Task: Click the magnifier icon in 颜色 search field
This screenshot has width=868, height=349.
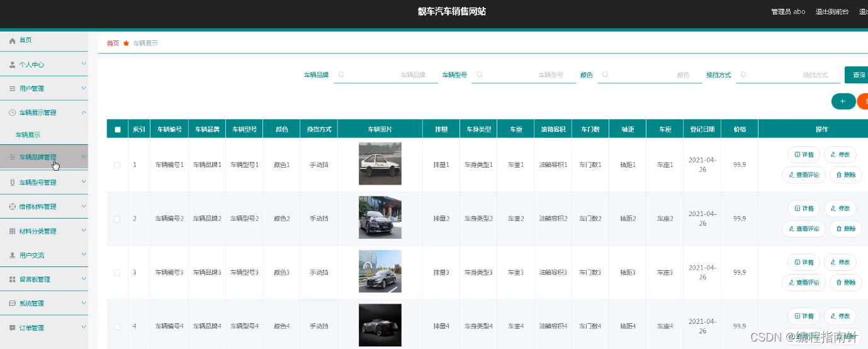Action: tap(605, 74)
